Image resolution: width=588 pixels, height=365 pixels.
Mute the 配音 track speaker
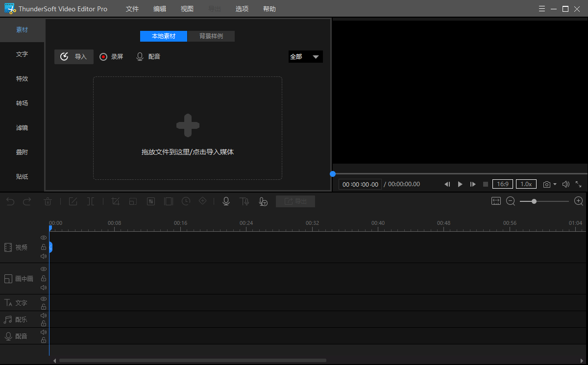point(44,332)
